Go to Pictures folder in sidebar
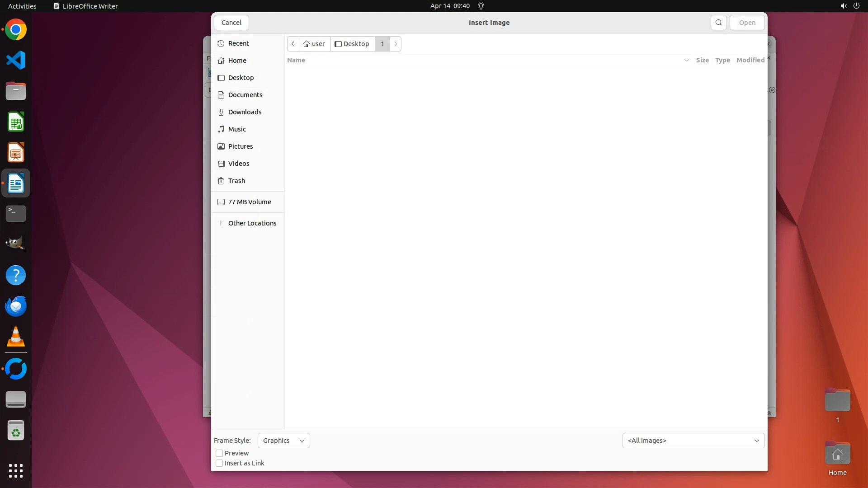 pyautogui.click(x=240, y=146)
